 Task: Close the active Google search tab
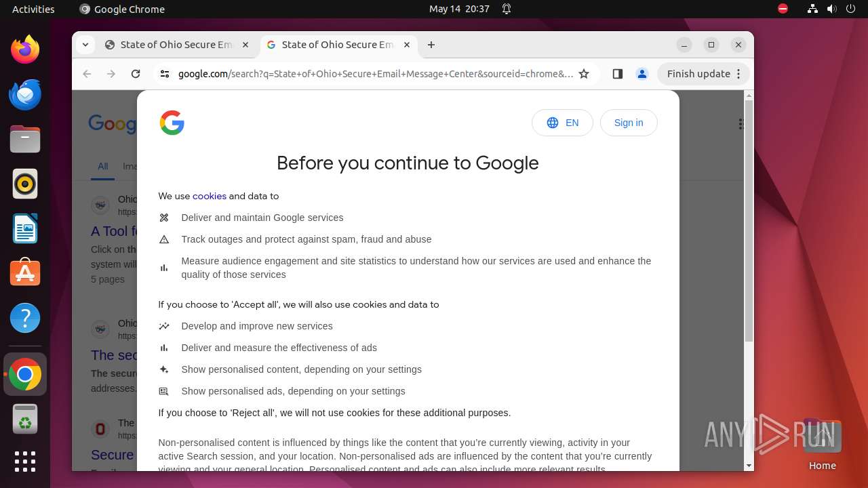coord(407,45)
